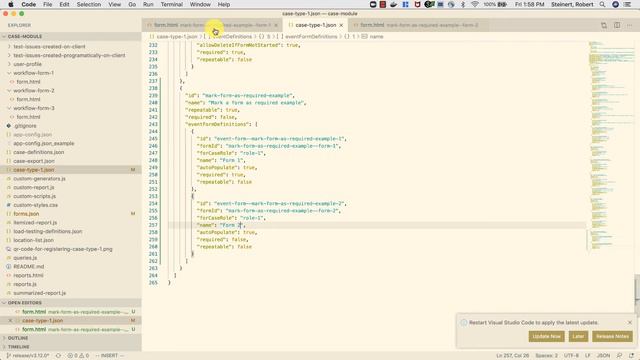
Task: Select JSON language mode
Action: [x=603, y=356]
